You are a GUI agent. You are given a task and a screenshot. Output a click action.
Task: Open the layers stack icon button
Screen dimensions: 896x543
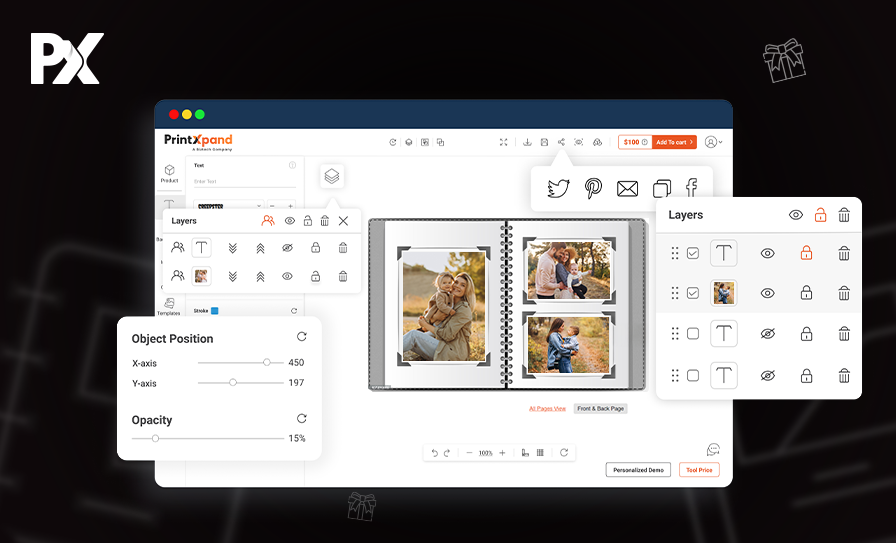click(x=332, y=176)
